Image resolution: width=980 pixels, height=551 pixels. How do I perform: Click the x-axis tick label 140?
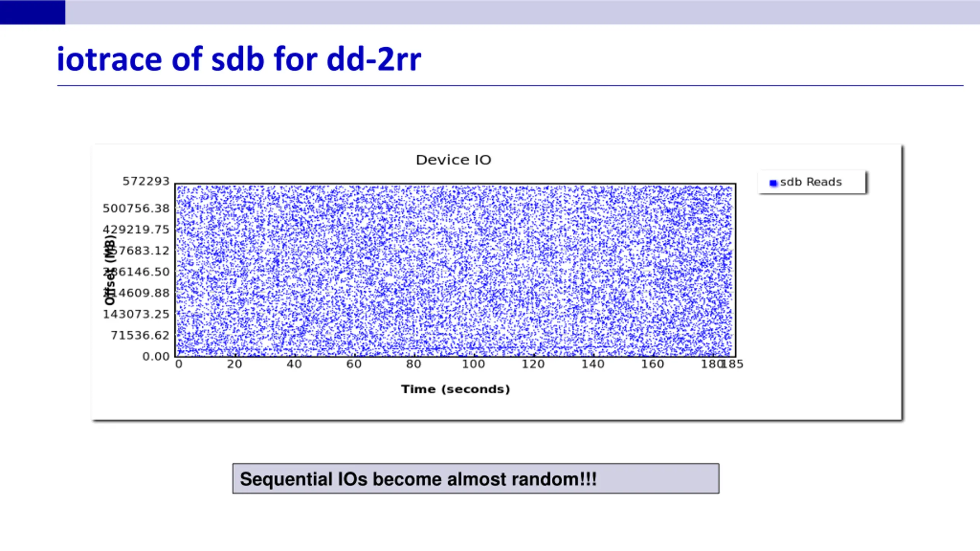click(x=593, y=364)
